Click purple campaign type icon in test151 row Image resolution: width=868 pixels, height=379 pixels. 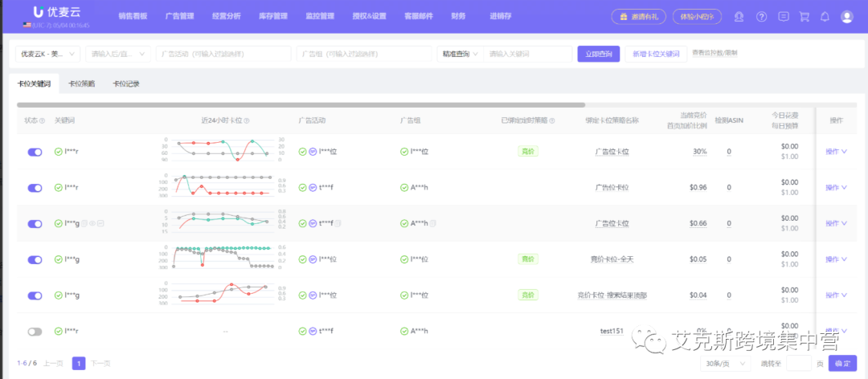point(312,332)
